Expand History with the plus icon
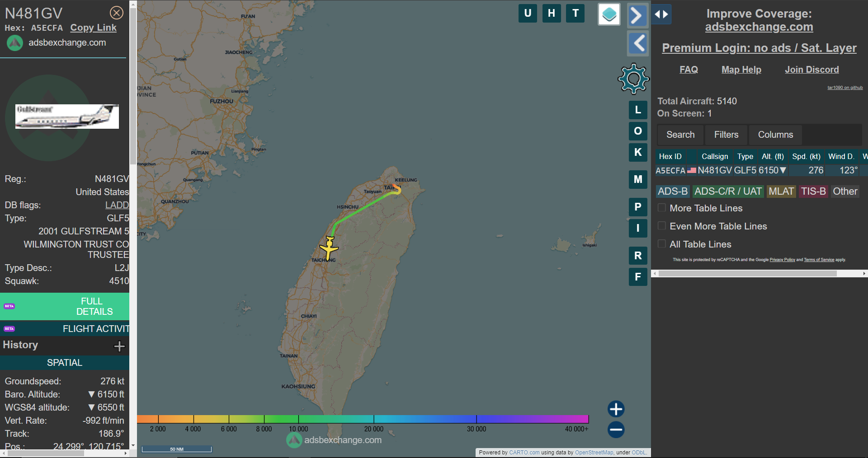 [x=119, y=346]
